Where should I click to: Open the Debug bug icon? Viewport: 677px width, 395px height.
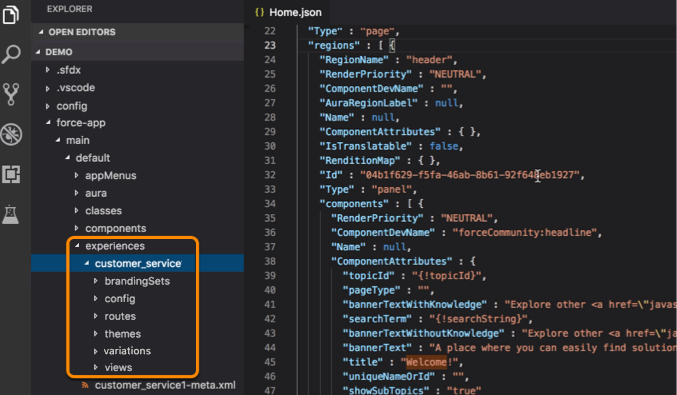pyautogui.click(x=11, y=134)
